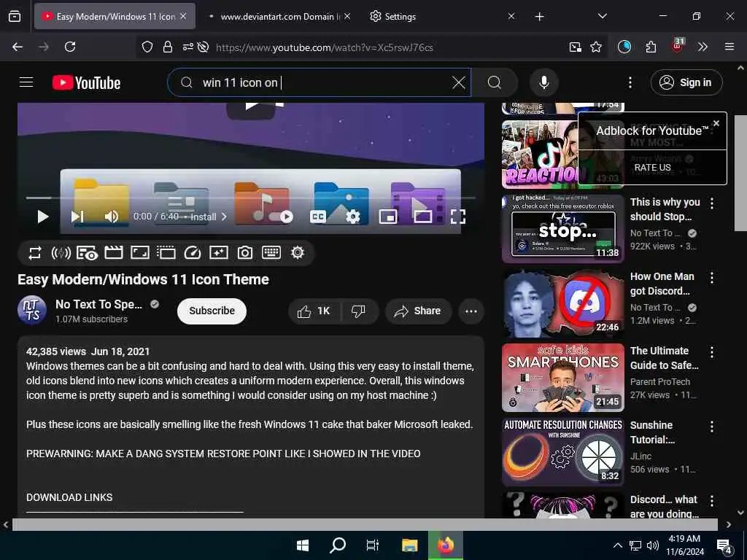Open the 'stop...' 11:38 video thumbnail
Viewport: 747px width, 560px height.
pyautogui.click(x=563, y=228)
